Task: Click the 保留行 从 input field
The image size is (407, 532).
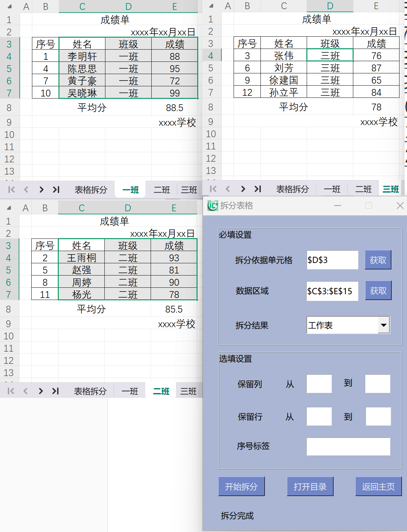Action: click(x=319, y=416)
